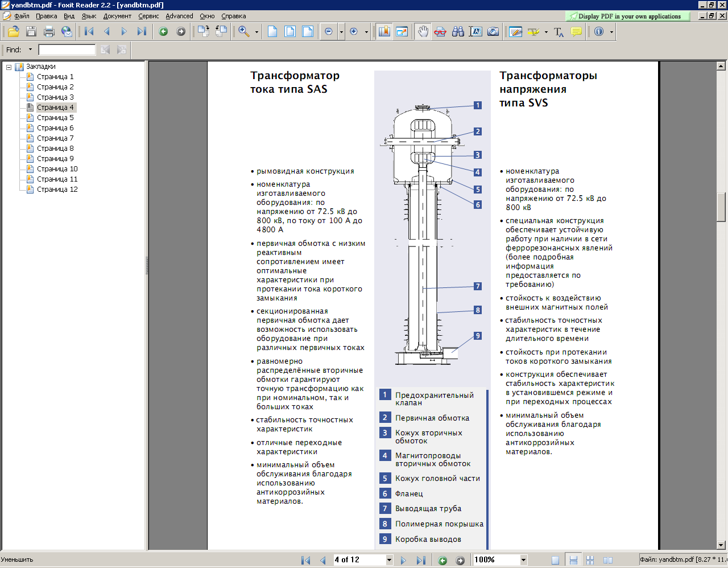The width and height of the screenshot is (728, 568).
Task: Open bookmark Страница 10
Action: (x=57, y=169)
